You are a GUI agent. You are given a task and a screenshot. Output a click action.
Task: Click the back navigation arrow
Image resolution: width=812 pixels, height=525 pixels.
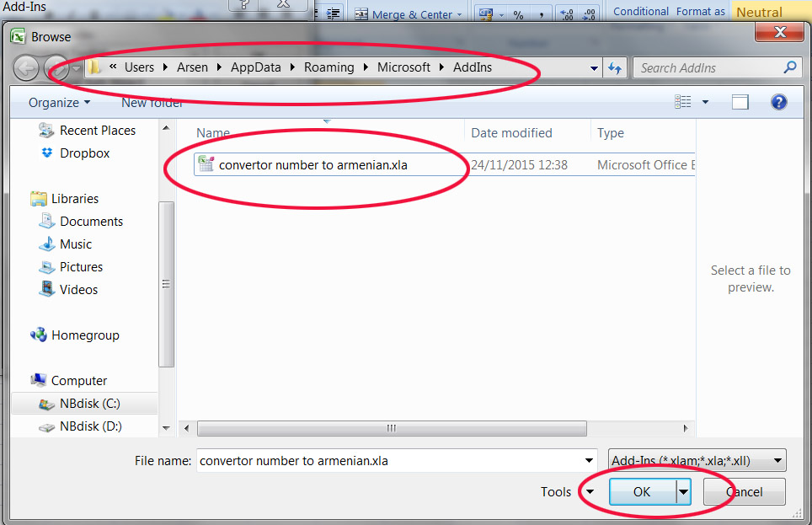coord(26,67)
